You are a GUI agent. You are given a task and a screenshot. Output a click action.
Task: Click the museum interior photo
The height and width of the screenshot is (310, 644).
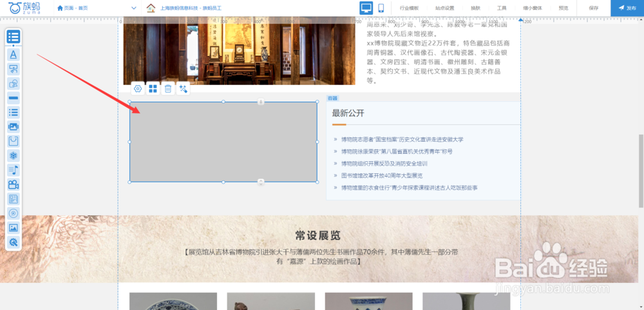point(239,50)
